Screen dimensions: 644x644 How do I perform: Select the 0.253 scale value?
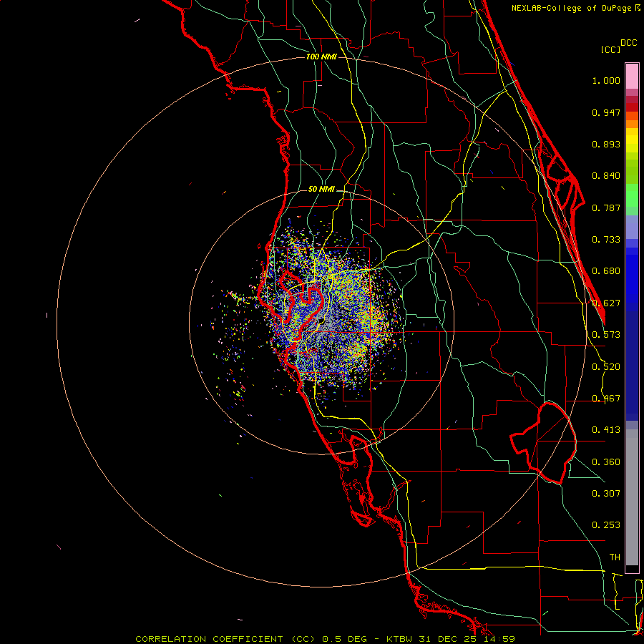(x=606, y=525)
